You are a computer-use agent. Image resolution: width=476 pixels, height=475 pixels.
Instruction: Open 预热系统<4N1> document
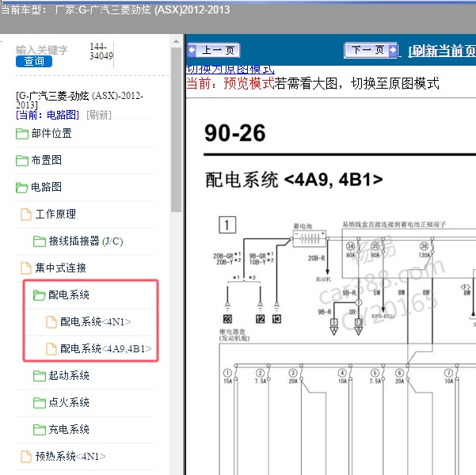[70, 456]
